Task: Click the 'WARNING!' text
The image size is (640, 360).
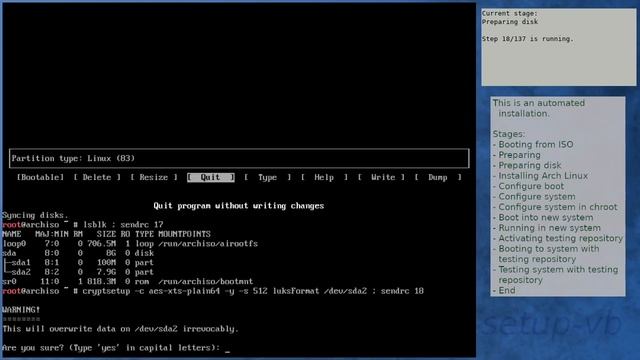Action: tap(21, 310)
